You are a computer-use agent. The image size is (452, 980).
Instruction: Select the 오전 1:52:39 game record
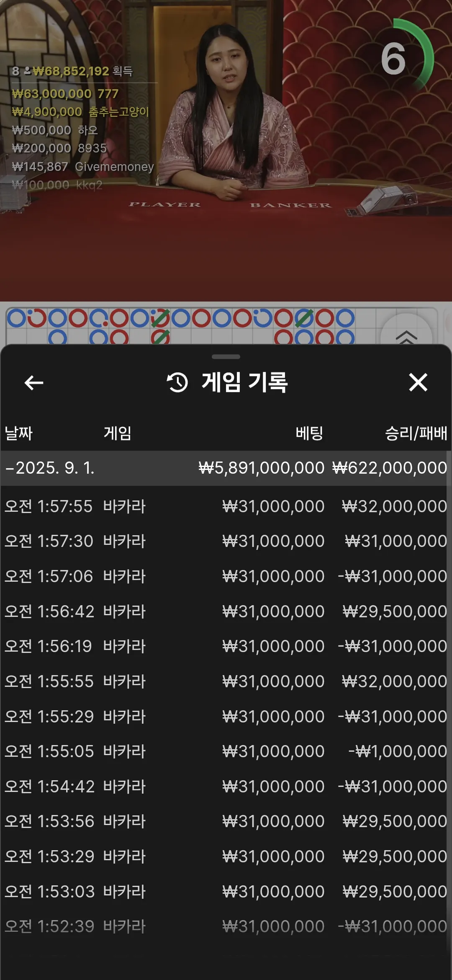[226, 926]
